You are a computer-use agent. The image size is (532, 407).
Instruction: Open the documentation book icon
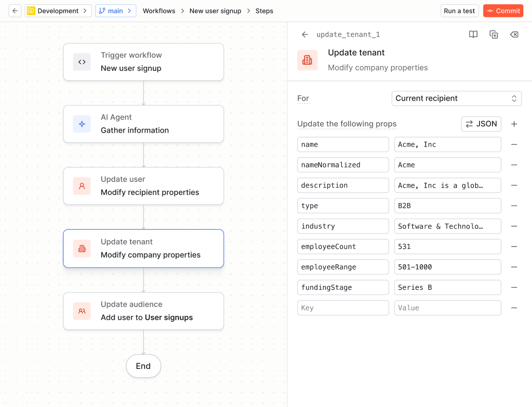(473, 35)
